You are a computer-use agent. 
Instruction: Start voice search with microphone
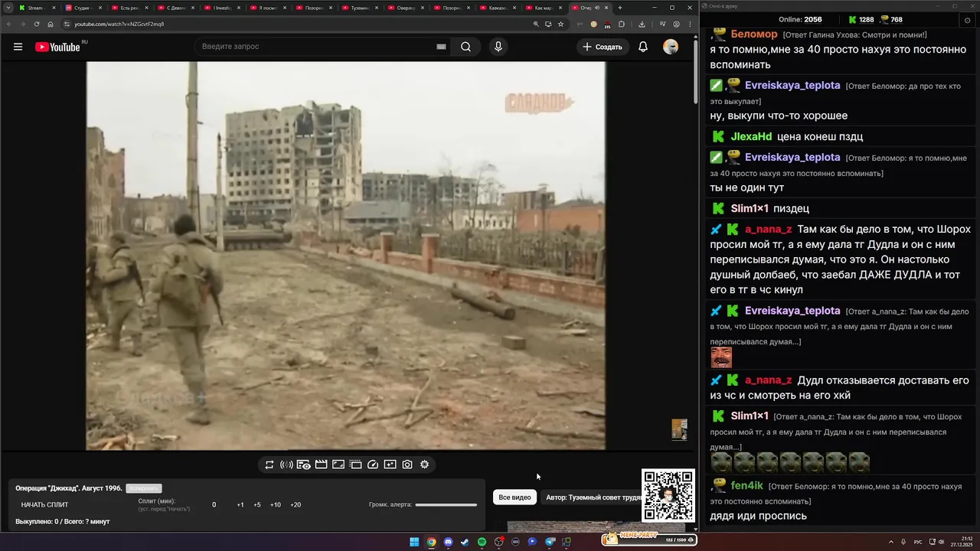pyautogui.click(x=498, y=47)
